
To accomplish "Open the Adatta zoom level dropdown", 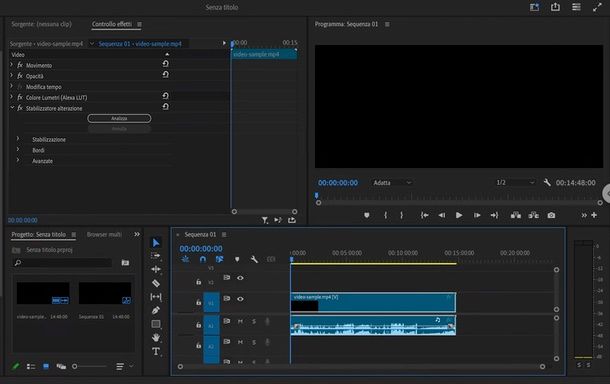I will [391, 182].
